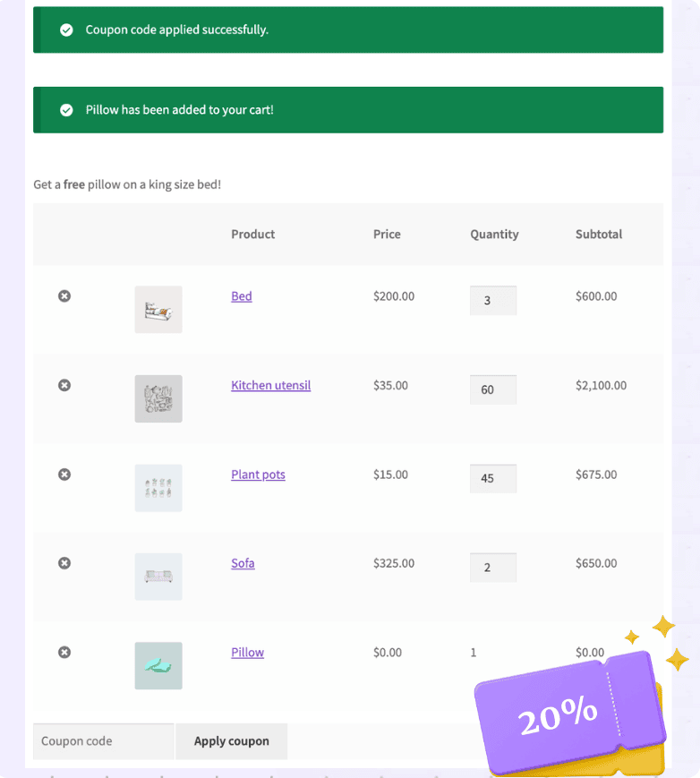
Task: Remove Bed from the cart
Action: click(x=64, y=296)
